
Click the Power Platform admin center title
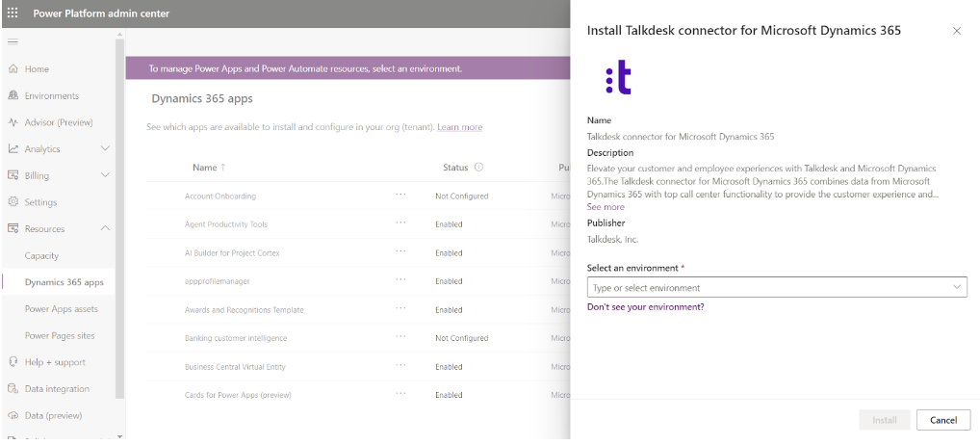tap(101, 13)
